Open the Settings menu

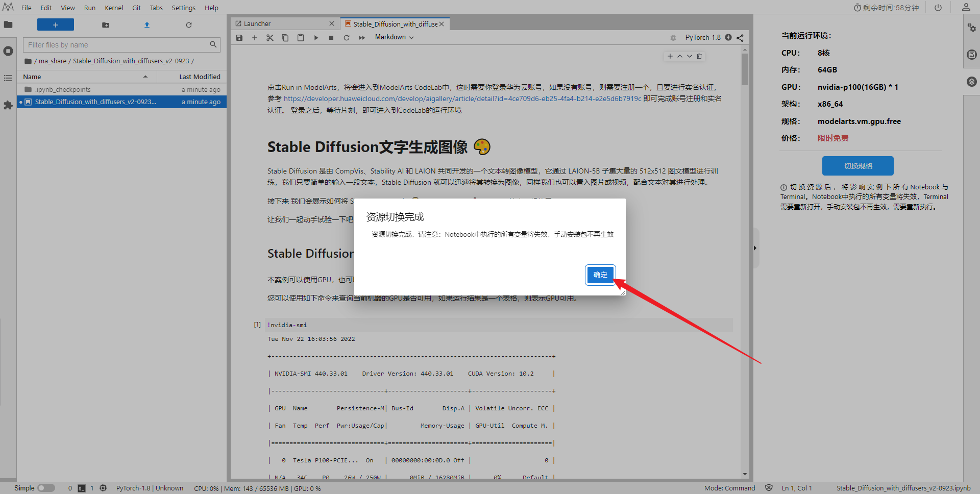(x=184, y=8)
